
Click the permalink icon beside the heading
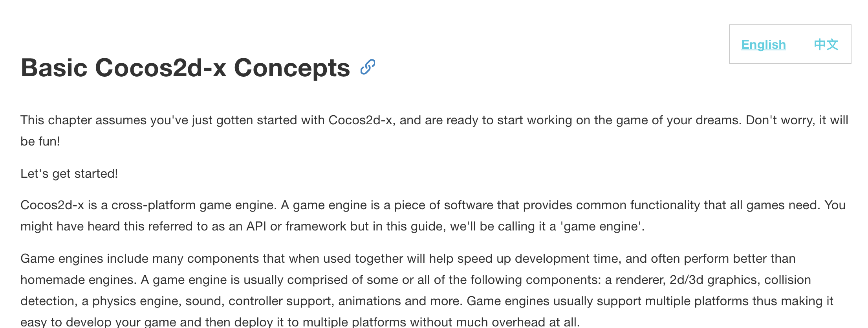point(367,66)
